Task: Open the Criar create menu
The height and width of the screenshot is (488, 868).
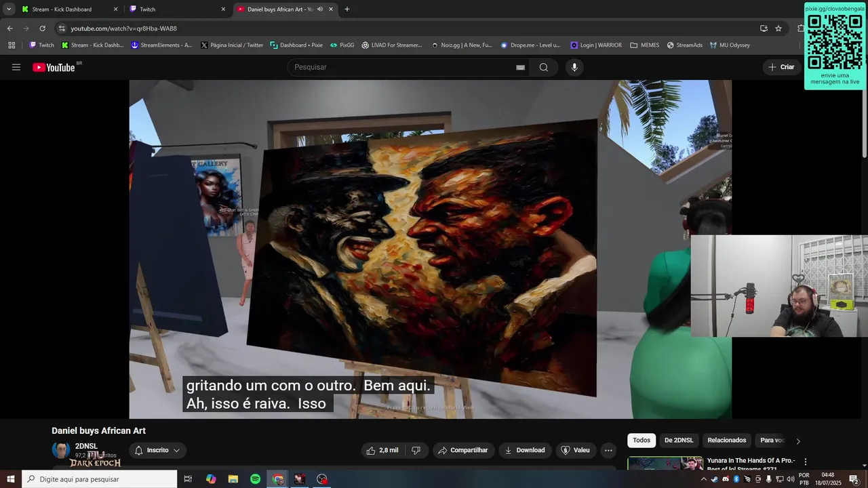Action: coord(781,67)
